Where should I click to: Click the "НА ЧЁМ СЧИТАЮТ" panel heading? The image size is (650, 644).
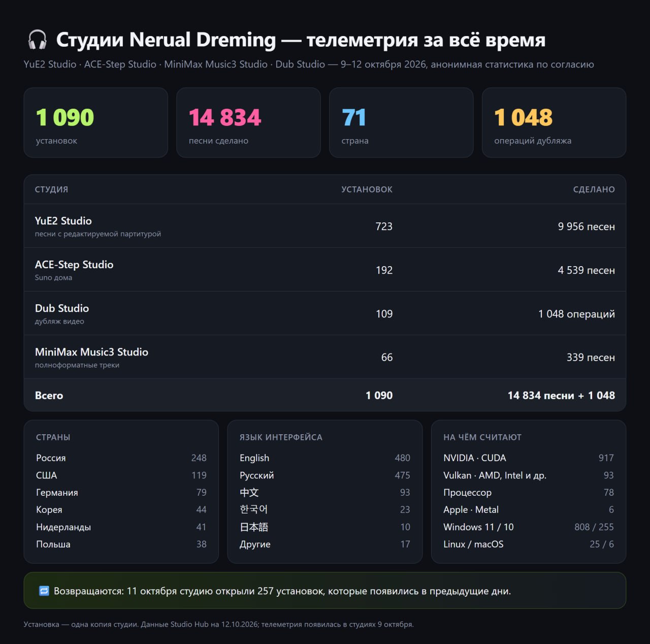point(482,437)
